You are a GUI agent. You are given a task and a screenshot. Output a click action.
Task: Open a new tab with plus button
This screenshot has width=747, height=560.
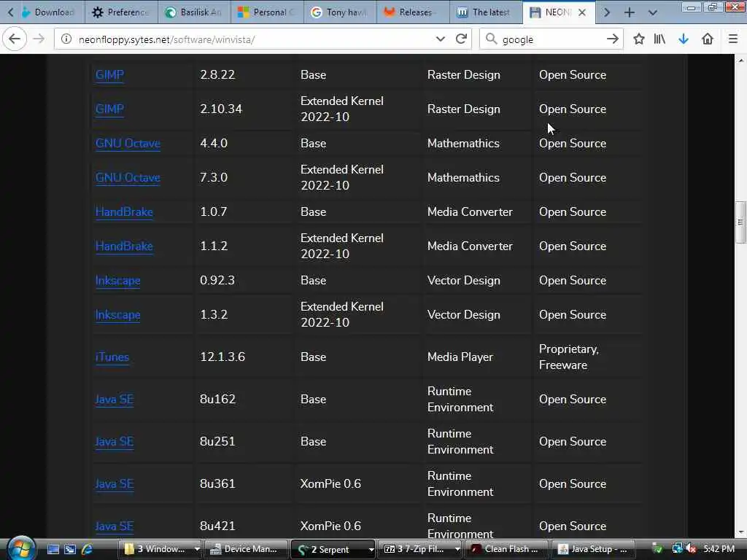coord(630,12)
